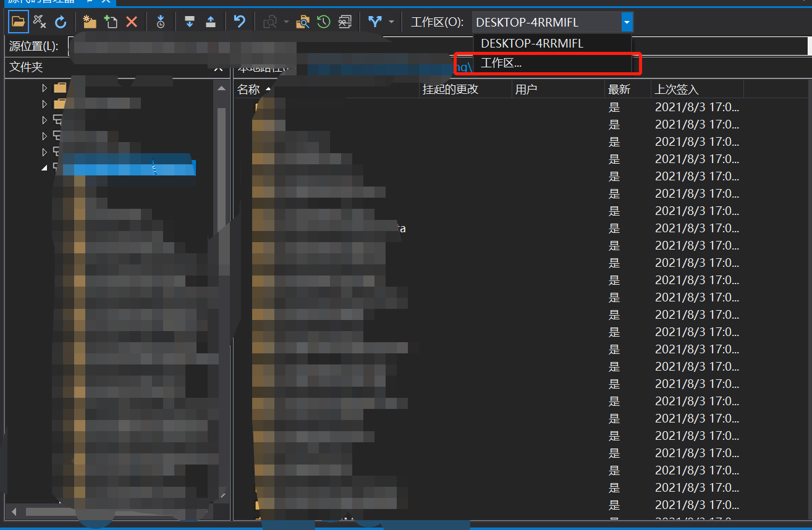
Task: Collapse the expanded node in folder tree
Action: pos(44,167)
